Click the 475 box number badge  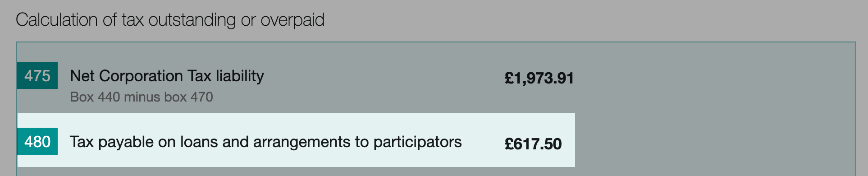(x=37, y=75)
